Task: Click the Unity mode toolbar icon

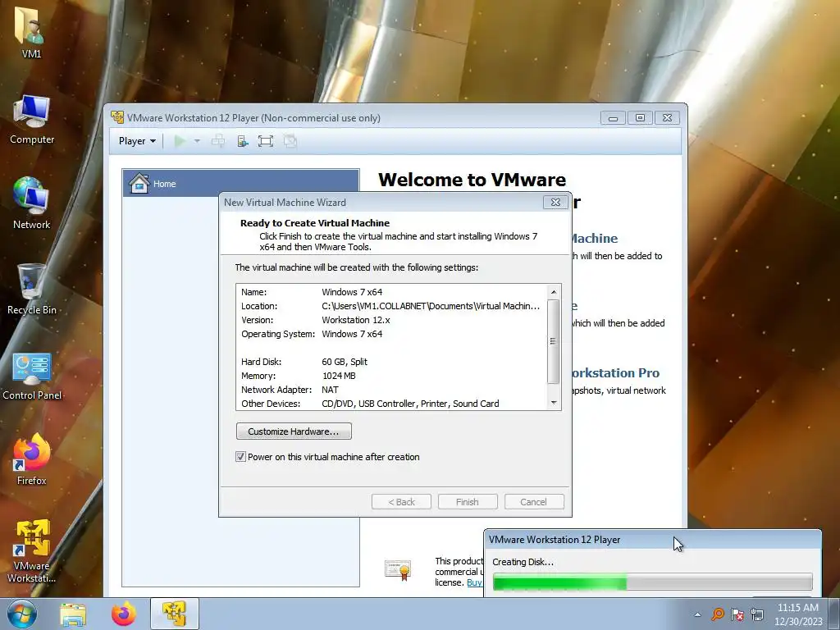Action: [x=290, y=141]
